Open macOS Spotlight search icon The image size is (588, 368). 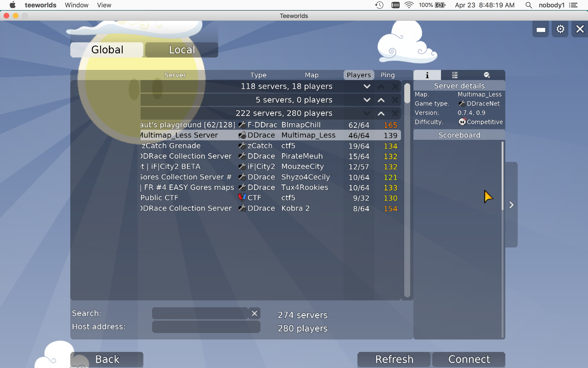click(529, 5)
